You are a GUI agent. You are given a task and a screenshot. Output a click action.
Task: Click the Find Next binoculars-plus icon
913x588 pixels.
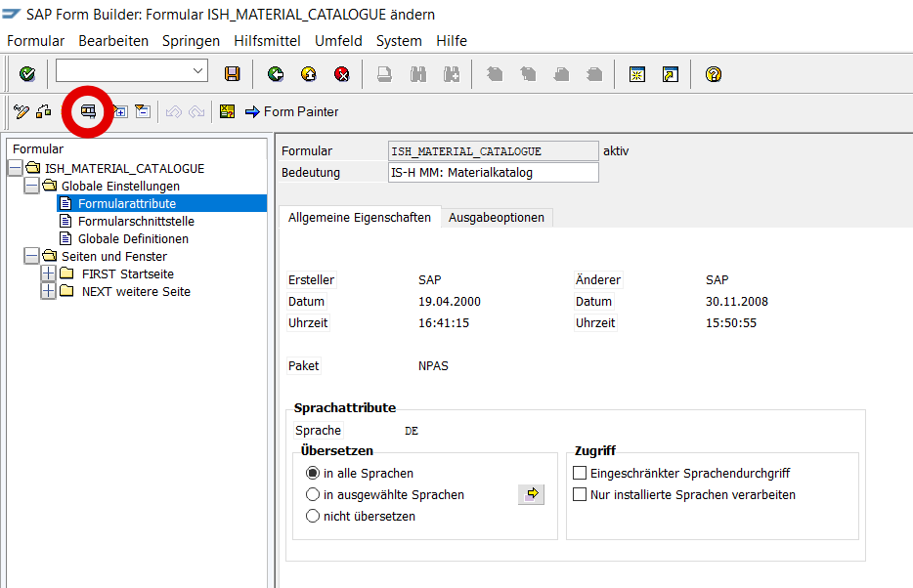point(452,74)
